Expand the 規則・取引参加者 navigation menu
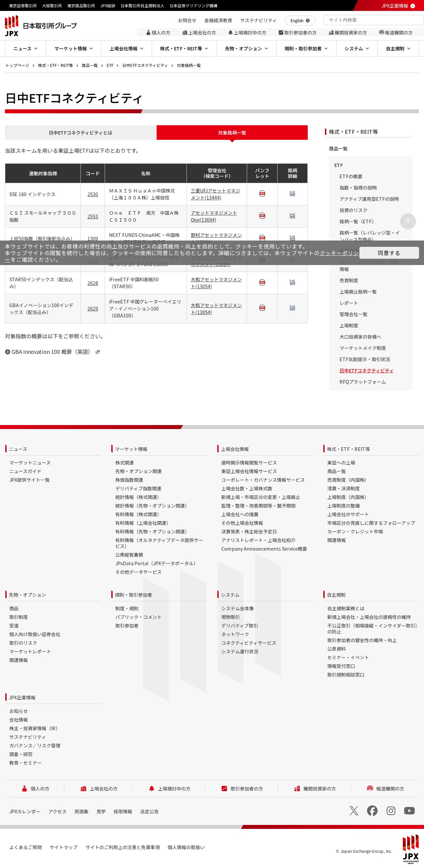This screenshot has height=868, width=424. (x=306, y=48)
